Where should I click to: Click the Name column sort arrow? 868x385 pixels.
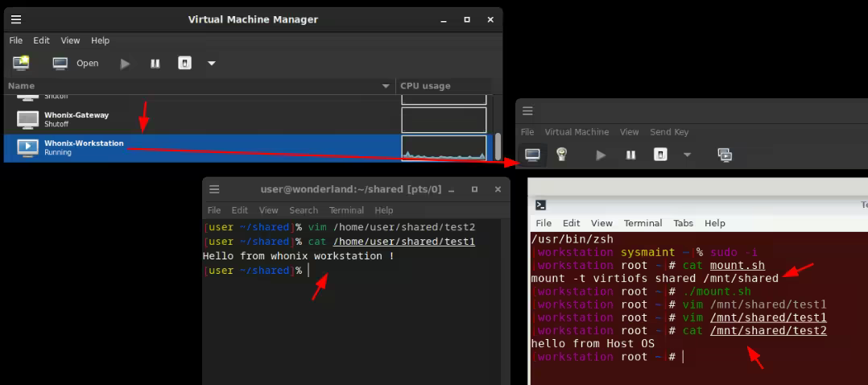386,86
